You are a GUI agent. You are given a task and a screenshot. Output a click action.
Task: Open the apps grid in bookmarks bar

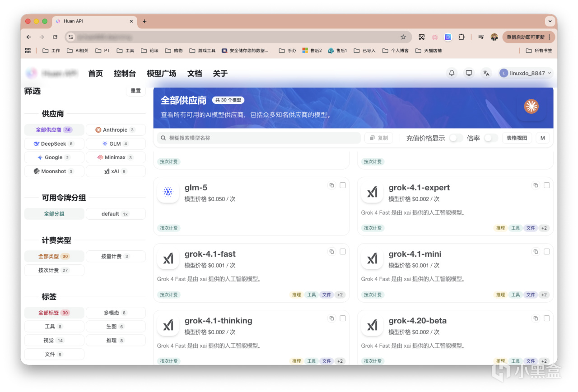28,51
